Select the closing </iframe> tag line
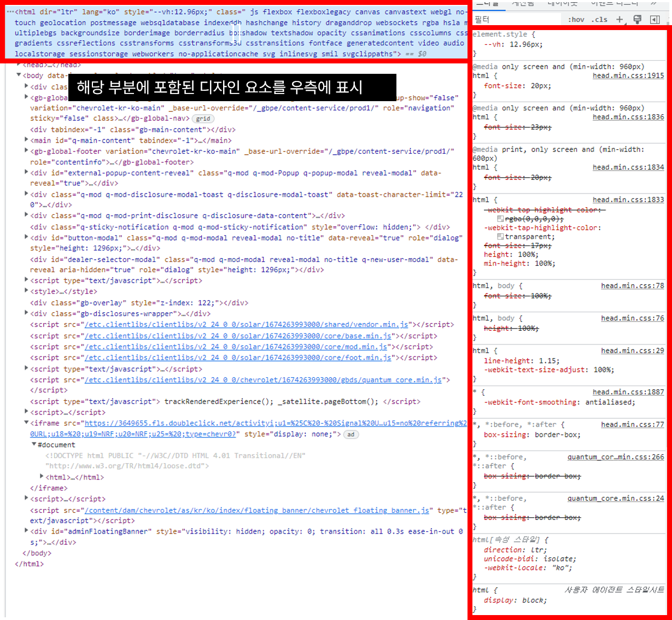672x620 pixels. (49, 488)
